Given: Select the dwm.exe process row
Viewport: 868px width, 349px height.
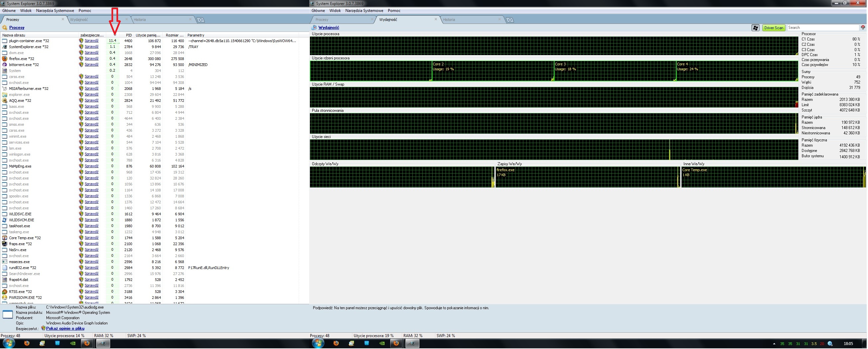Looking at the screenshot, I should tap(150, 53).
